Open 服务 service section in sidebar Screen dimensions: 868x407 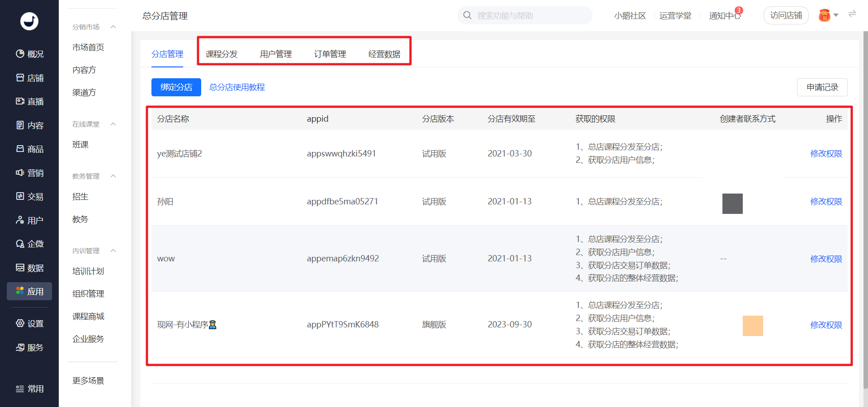click(x=29, y=347)
